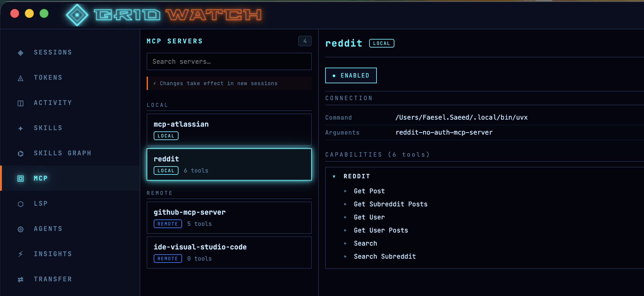
Task: Open the Insights section
Action: click(x=70, y=254)
